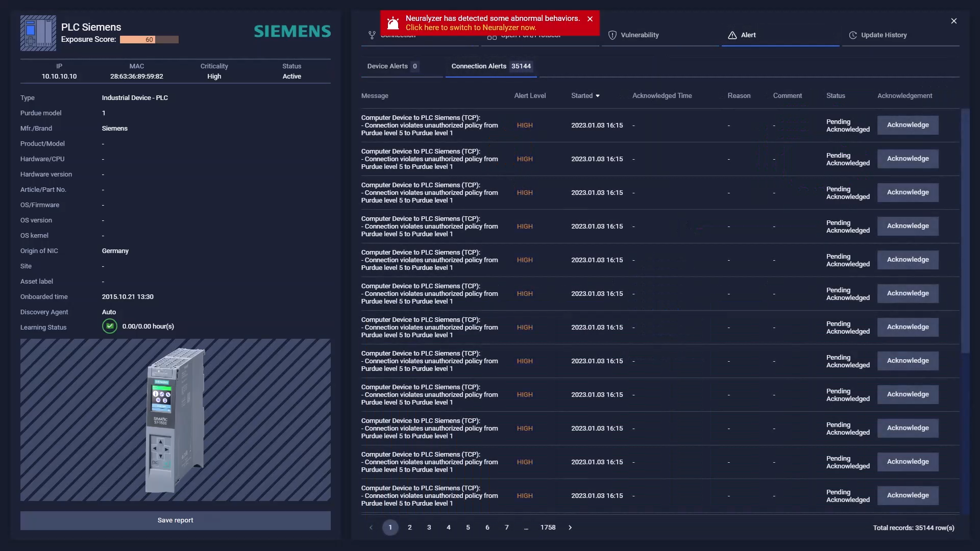This screenshot has height=551, width=980.
Task: Select the Connection Alerts sub-tab
Action: tap(491, 66)
